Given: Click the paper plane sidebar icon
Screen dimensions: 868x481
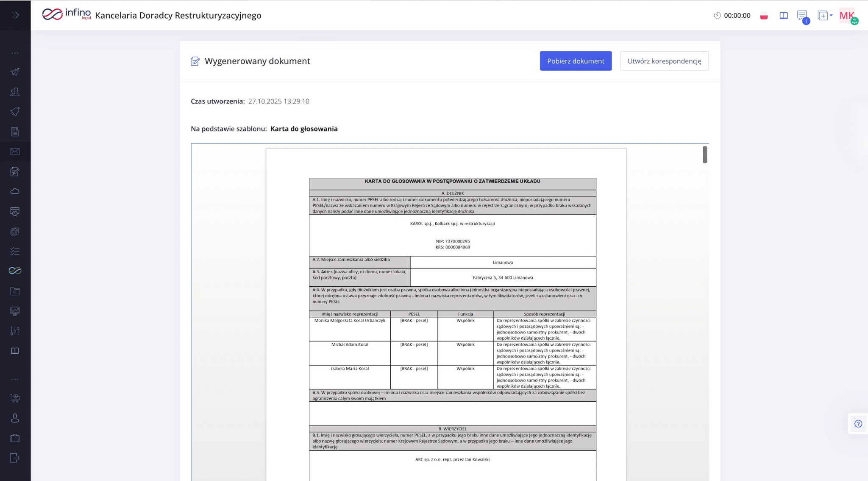Looking at the screenshot, I should pos(15,72).
